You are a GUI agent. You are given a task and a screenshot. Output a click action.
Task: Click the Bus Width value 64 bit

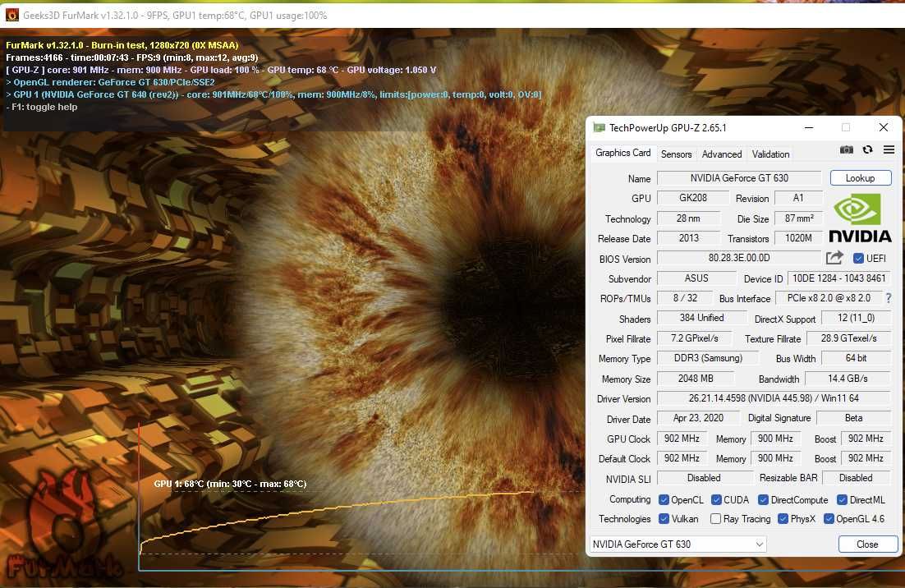(856, 358)
